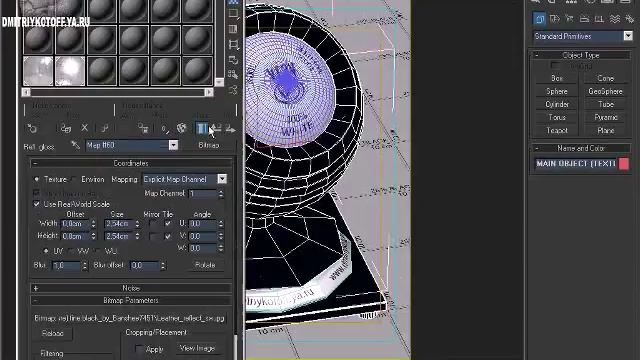640x360 pixels.
Task: Select the VW radio button
Action: tap(71, 251)
